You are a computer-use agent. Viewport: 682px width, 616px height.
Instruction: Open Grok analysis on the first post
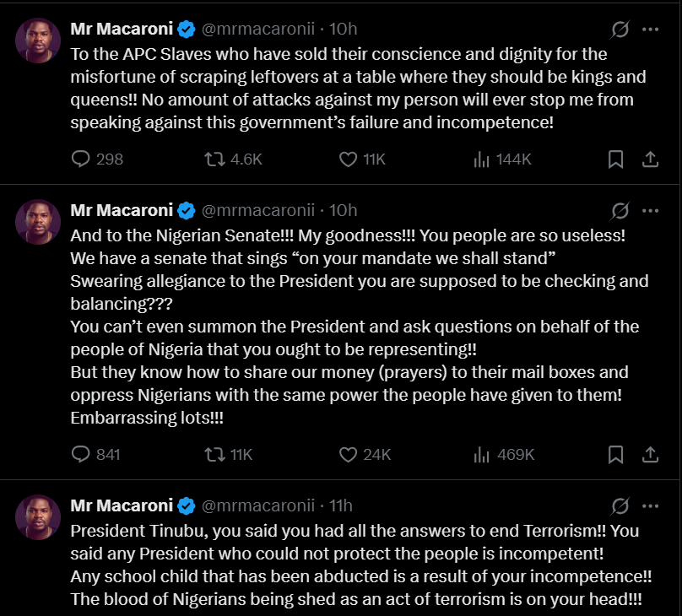pos(619,28)
